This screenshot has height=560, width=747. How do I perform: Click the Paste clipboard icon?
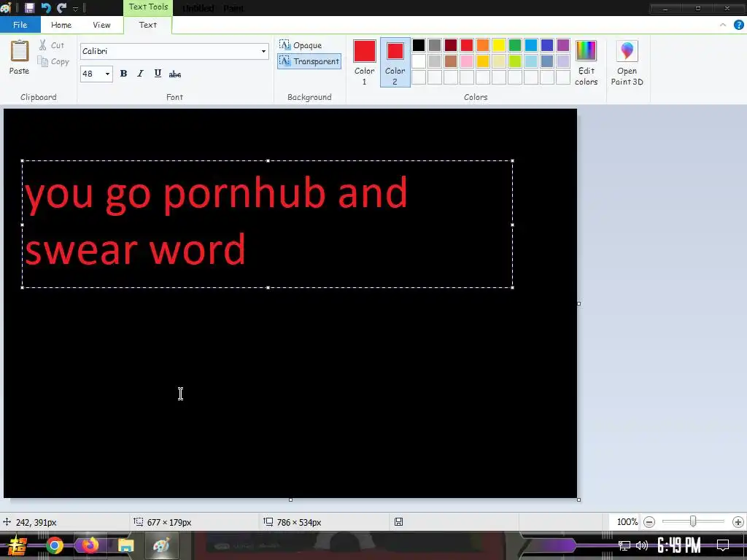[x=20, y=51]
